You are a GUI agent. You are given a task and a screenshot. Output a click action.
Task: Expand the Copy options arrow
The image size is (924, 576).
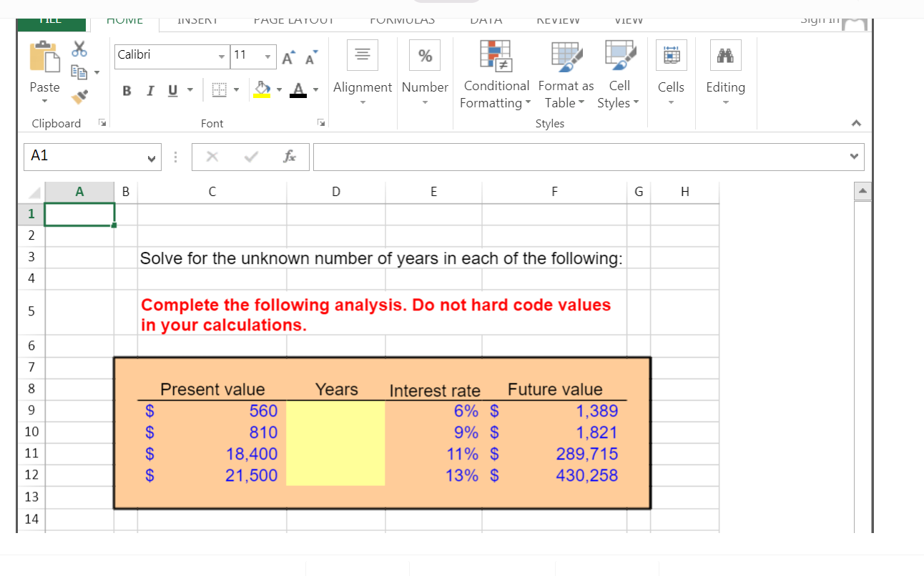pyautogui.click(x=97, y=72)
